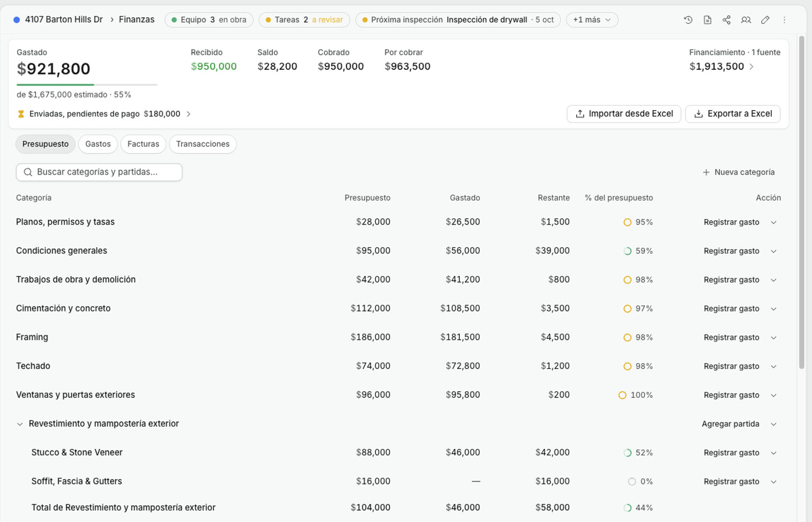Click Importar desde Excel button
This screenshot has height=522, width=812.
[624, 114]
